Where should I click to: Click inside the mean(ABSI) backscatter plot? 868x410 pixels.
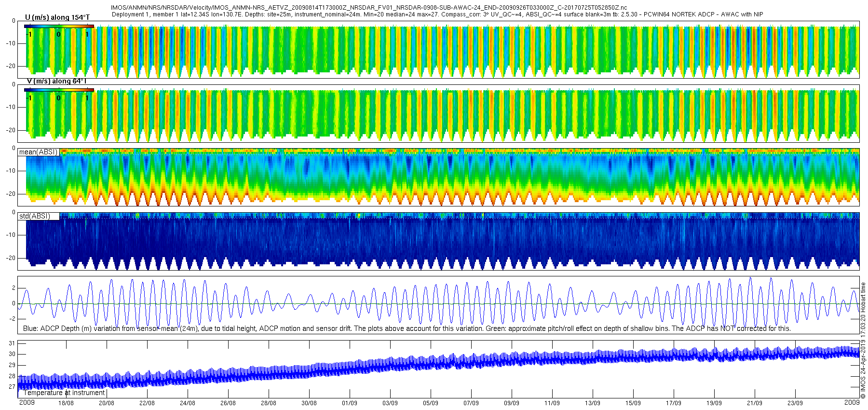tap(439, 177)
